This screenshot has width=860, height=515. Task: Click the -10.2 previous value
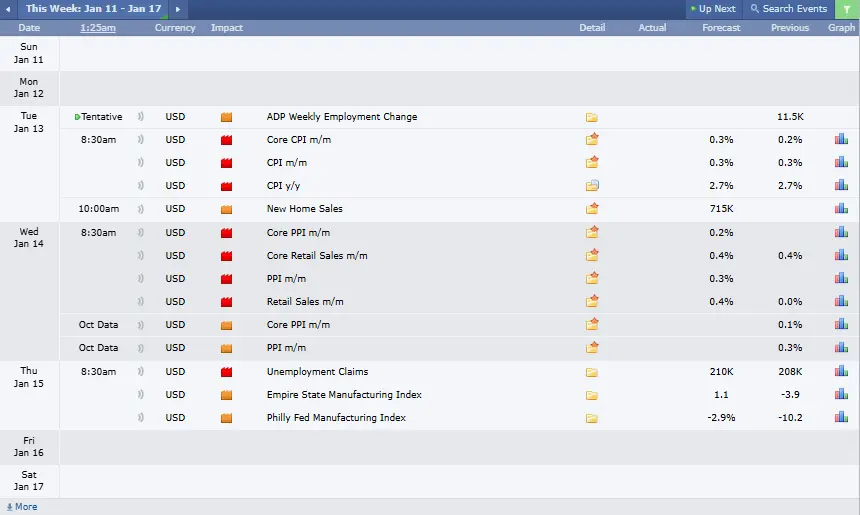(790, 418)
